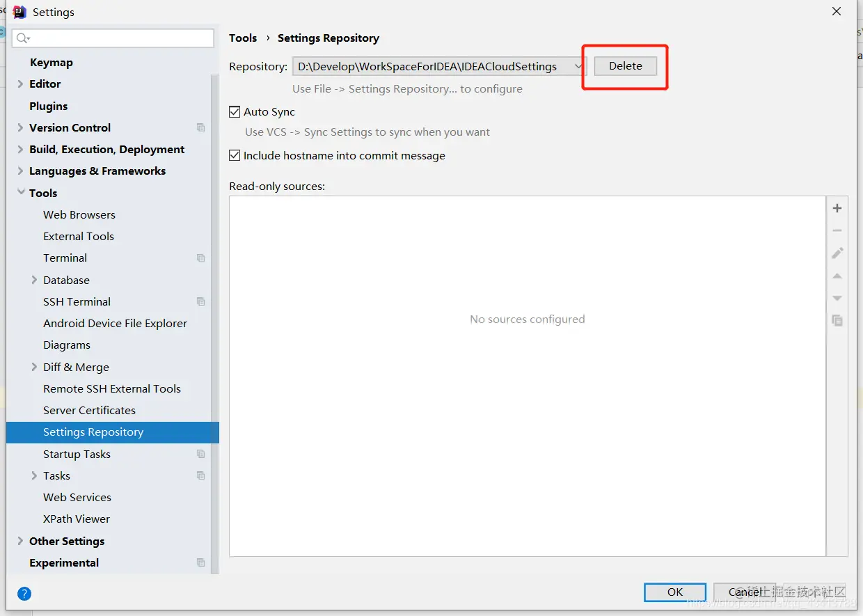
Task: Click the Delete repository button
Action: click(626, 66)
